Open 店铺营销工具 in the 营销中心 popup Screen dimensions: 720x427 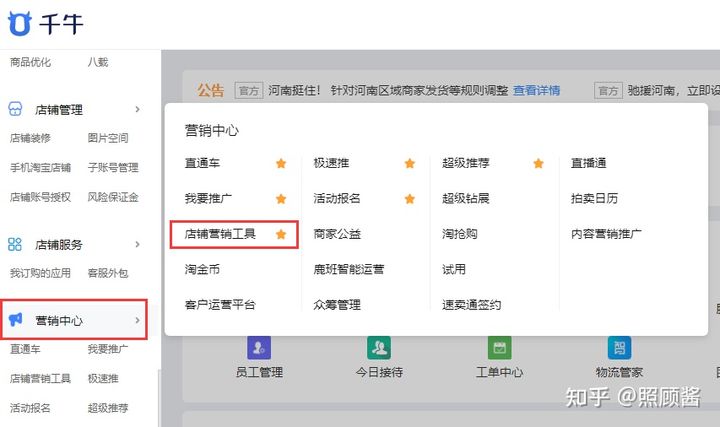[x=220, y=234]
